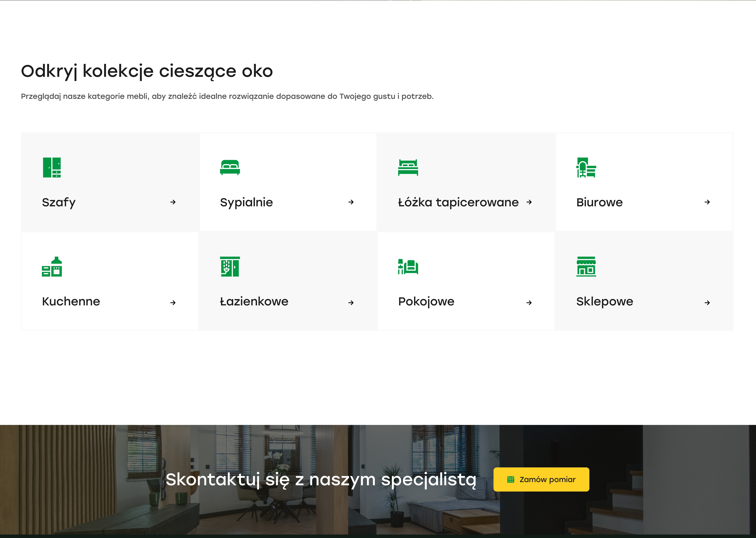Open the Biurowe furniture category
Viewport: 756px width, 538px height.
(x=599, y=202)
